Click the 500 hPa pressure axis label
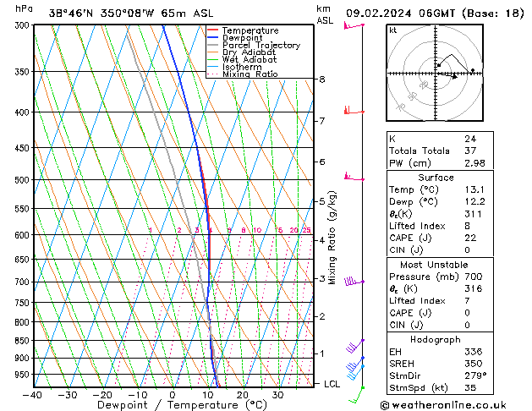This screenshot has width=532, height=411. (x=22, y=180)
